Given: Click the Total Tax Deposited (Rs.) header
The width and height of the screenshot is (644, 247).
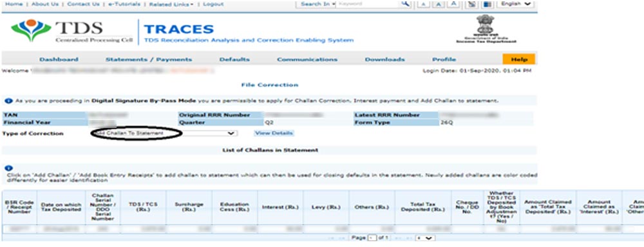Looking at the screenshot, I should click(x=422, y=207).
